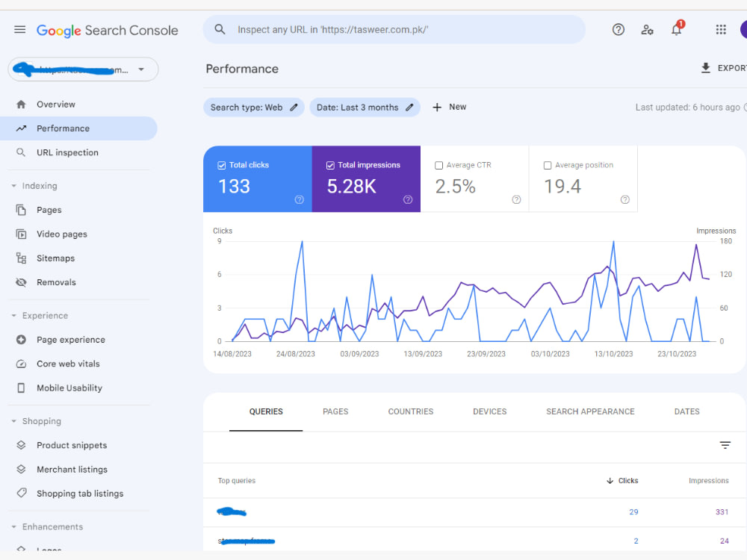
Task: Sort by the Impressions column header
Action: coord(708,481)
